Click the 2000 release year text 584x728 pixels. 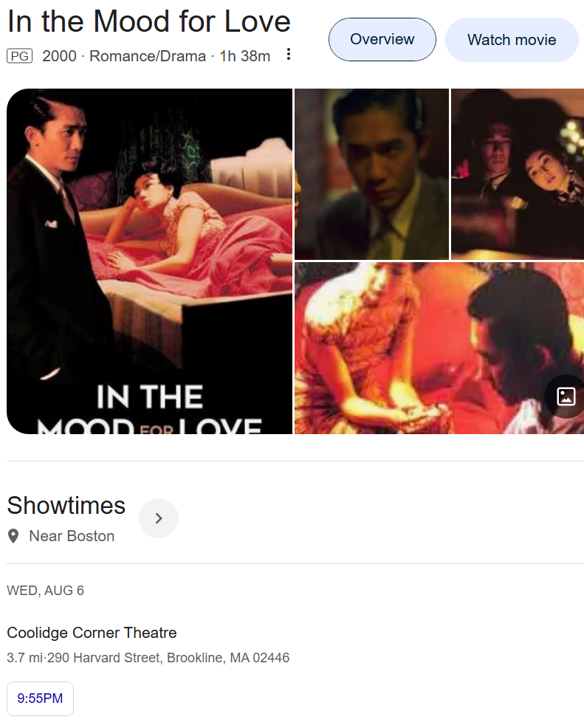tap(59, 56)
